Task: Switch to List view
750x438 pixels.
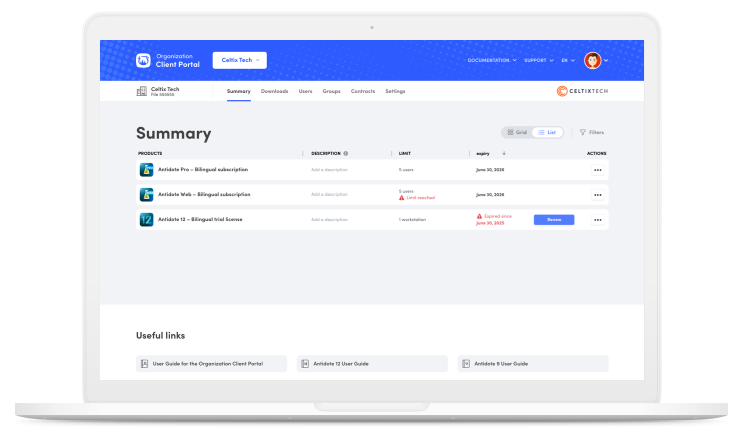Action: [x=547, y=132]
